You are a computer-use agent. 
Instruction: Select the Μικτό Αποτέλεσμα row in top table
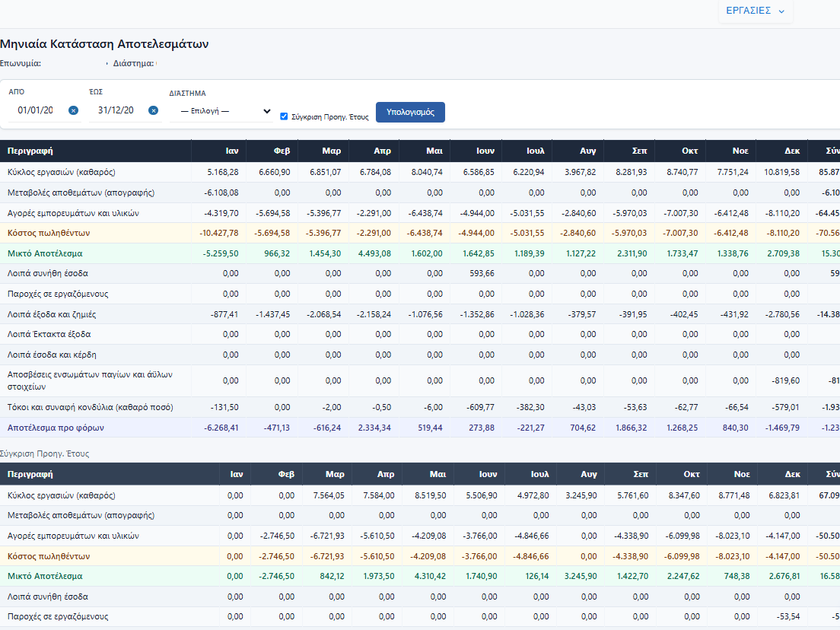tap(420, 253)
